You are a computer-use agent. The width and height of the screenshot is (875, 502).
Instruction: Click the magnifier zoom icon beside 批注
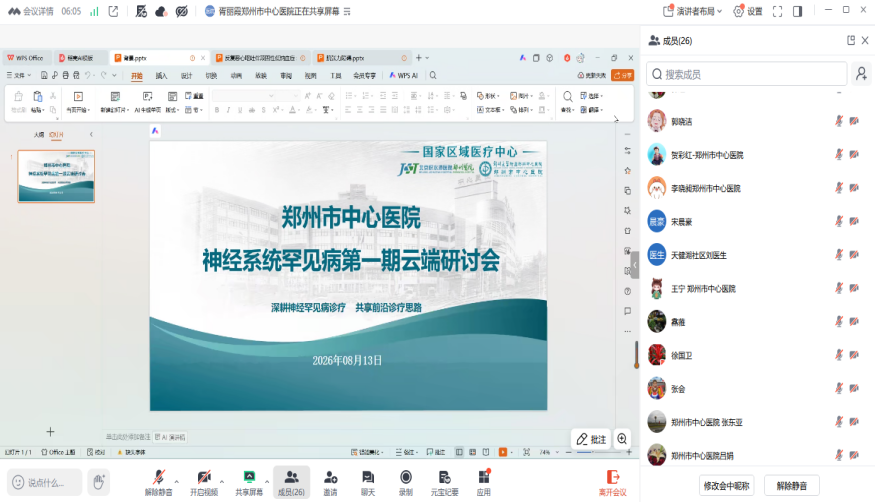click(622, 439)
